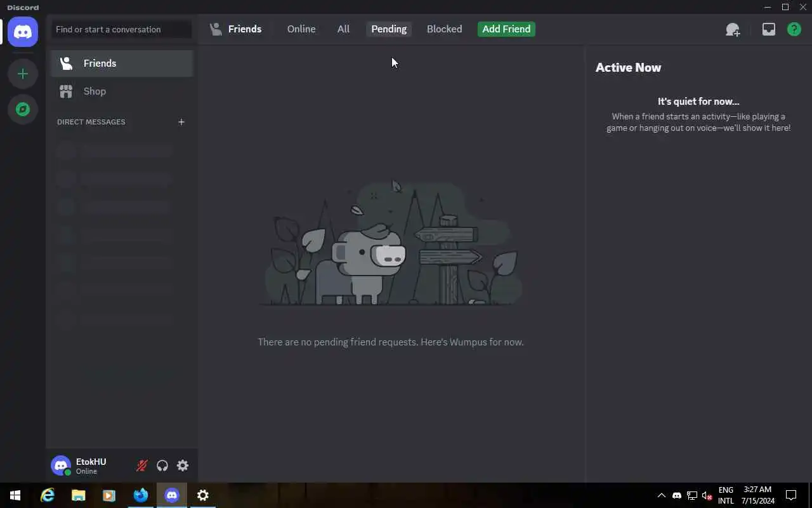This screenshot has height=508, width=812.
Task: Open Shop in sidebar
Action: tap(122, 91)
